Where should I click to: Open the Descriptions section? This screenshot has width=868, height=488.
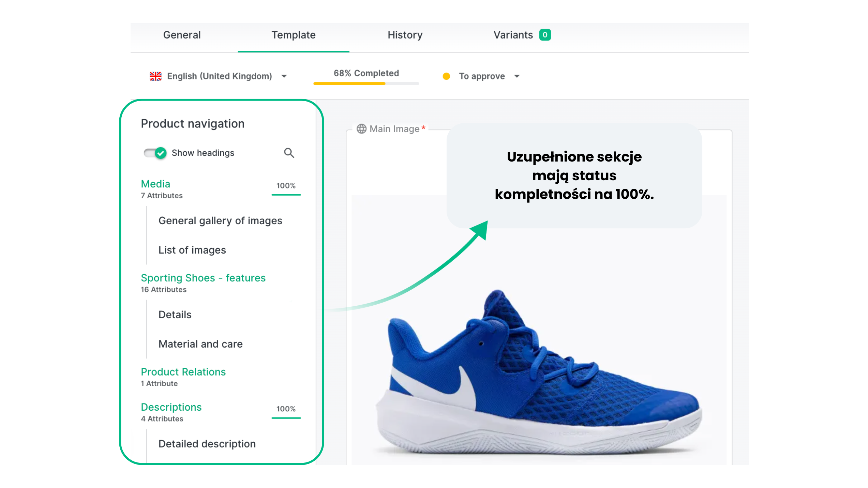click(x=171, y=407)
